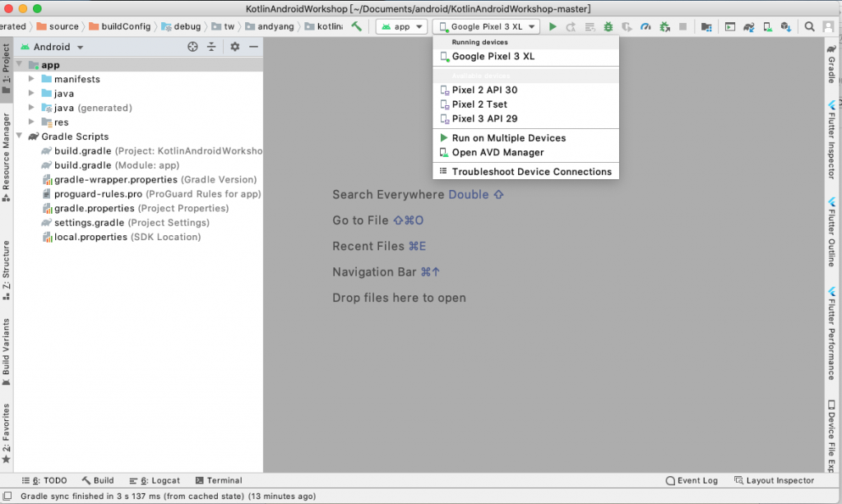Choose Run on Multiple Devices

525,138
